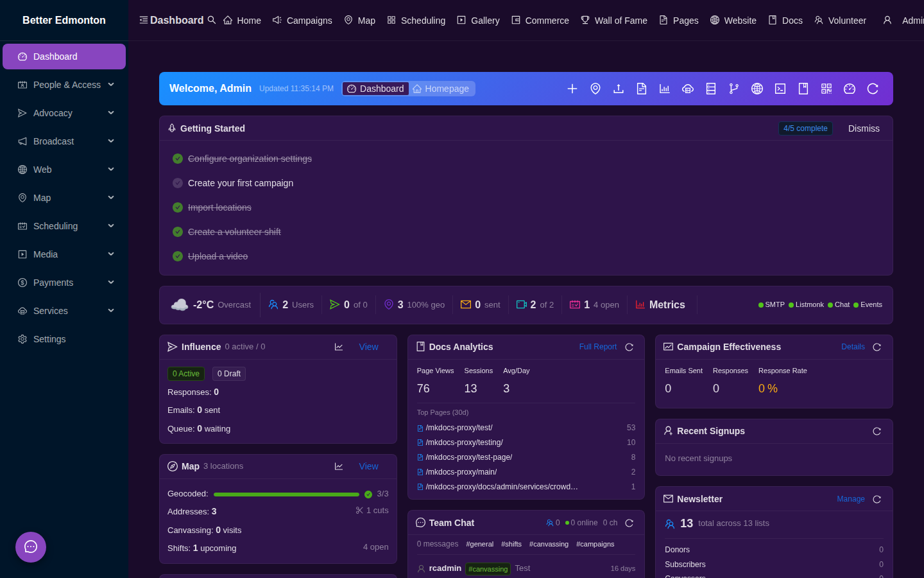Open search with the magnifier icon
924x578 pixels.
(212, 20)
